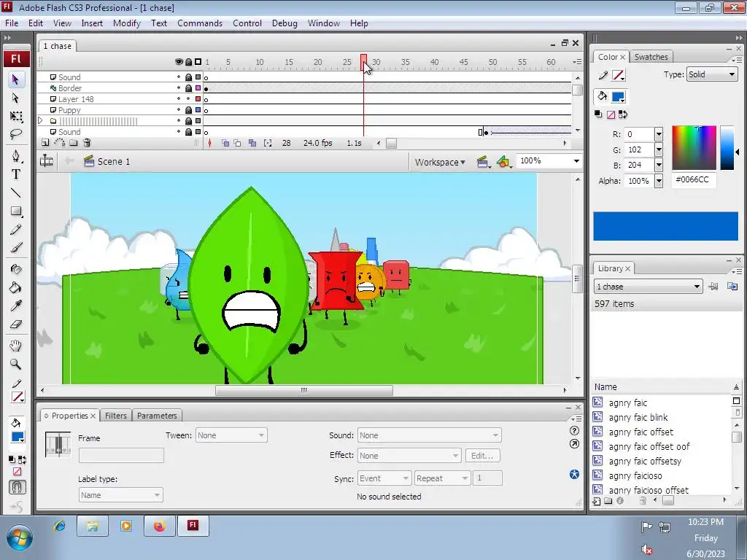This screenshot has width=747, height=560.
Task: Open the Alpha value dropdown arrow
Action: (659, 181)
